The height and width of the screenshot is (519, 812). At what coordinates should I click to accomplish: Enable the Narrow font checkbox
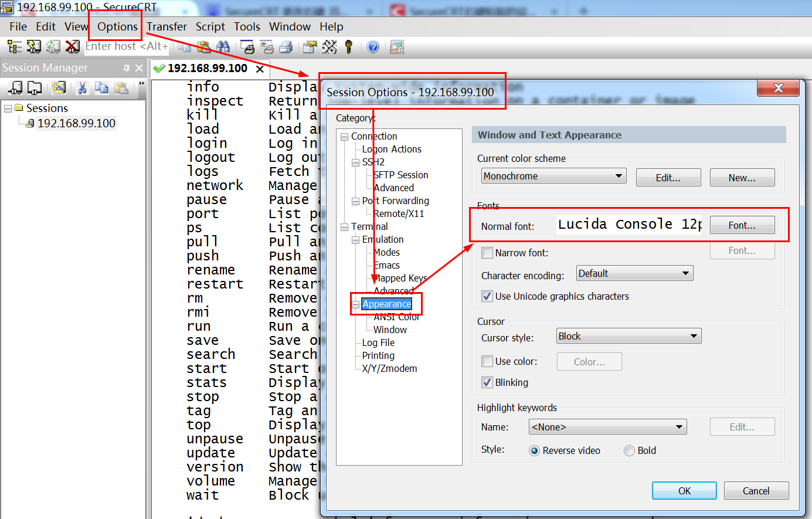(x=487, y=253)
